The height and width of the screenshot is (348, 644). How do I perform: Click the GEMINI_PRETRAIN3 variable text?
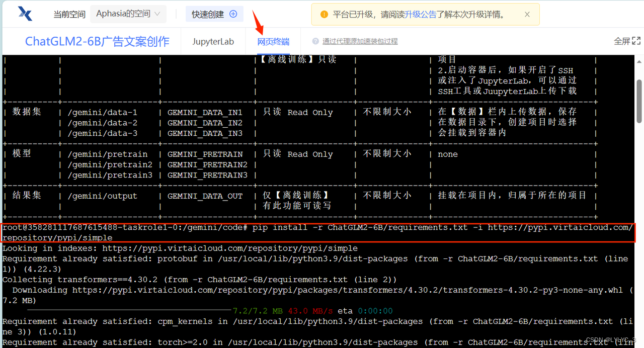pyautogui.click(x=207, y=176)
